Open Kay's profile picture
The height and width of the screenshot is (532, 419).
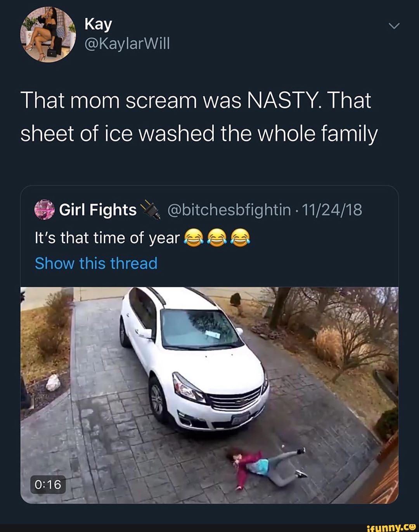pos(48,34)
